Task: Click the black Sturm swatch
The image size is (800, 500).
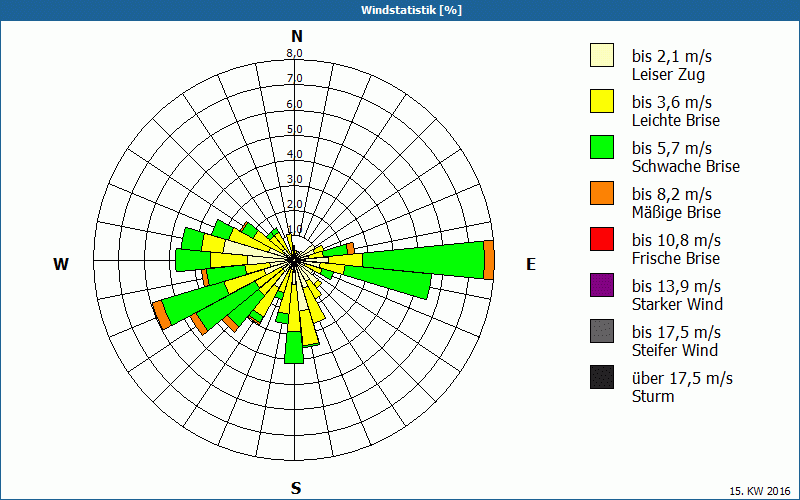Action: point(602,377)
